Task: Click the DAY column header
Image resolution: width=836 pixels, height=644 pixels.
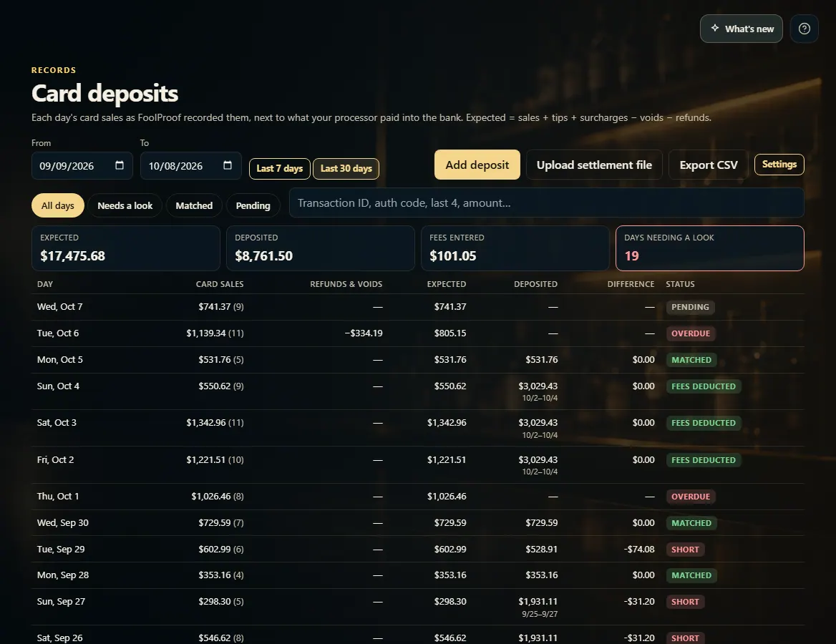Action: [x=45, y=284]
